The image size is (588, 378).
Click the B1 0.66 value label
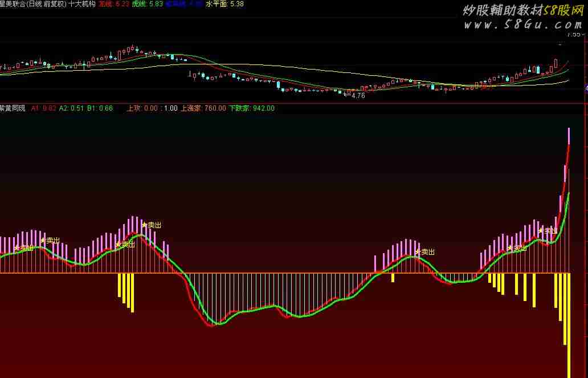tap(100, 108)
